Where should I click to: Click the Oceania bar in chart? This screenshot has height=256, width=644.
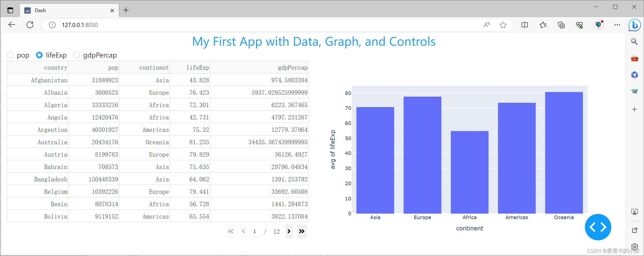click(564, 153)
